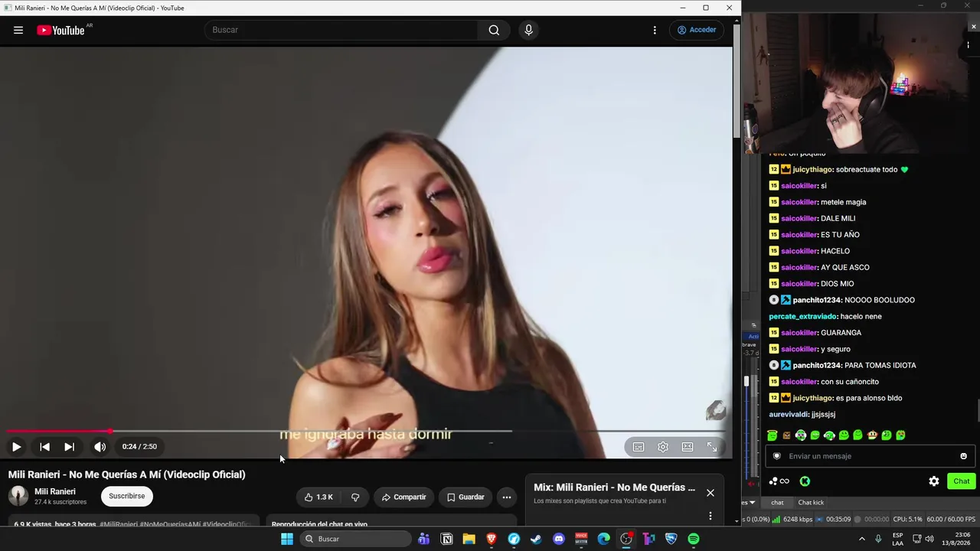Type in the Enviar un mensaje field
This screenshot has height=551, width=980.
click(869, 456)
